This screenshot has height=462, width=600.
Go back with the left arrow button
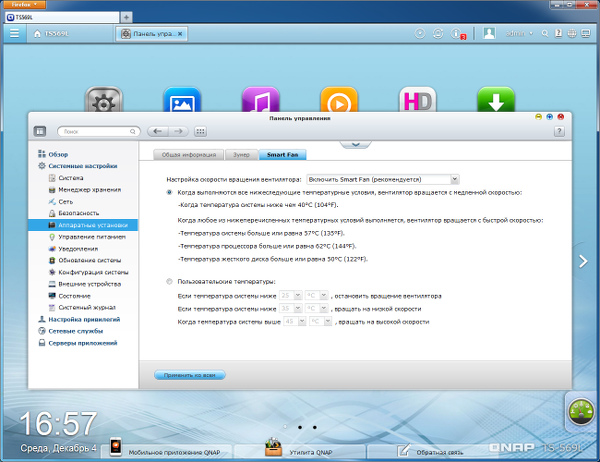(x=157, y=131)
